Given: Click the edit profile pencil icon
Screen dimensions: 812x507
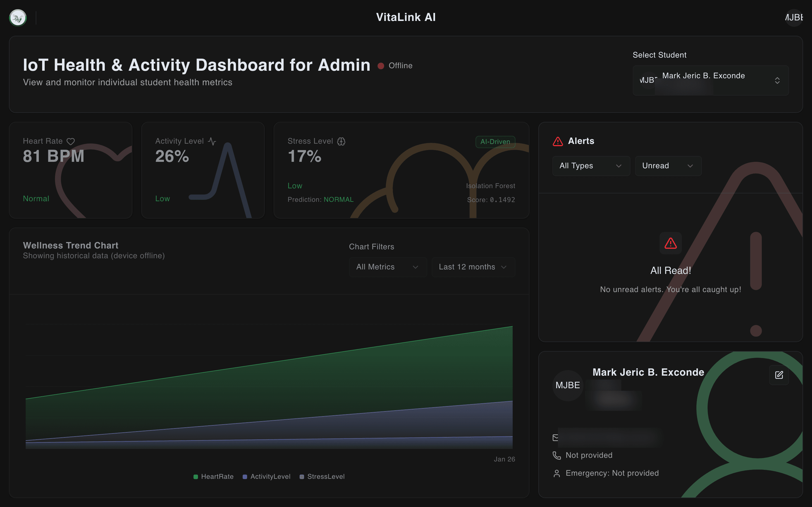Looking at the screenshot, I should pyautogui.click(x=779, y=375).
